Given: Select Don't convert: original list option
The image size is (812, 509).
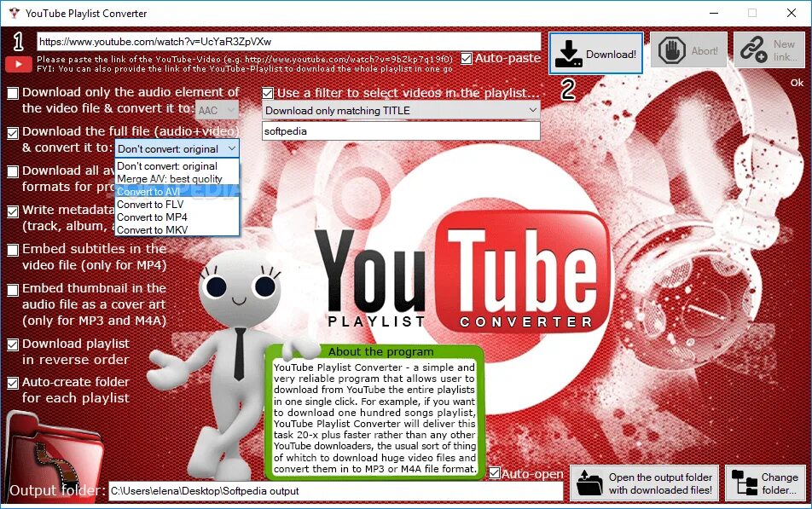Looking at the screenshot, I should click(177, 166).
